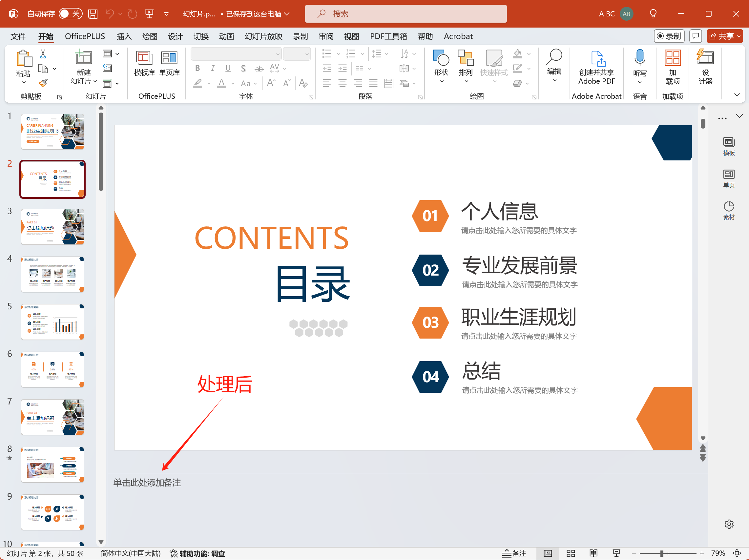Collapse the ribbon with the chevron

[x=737, y=95]
